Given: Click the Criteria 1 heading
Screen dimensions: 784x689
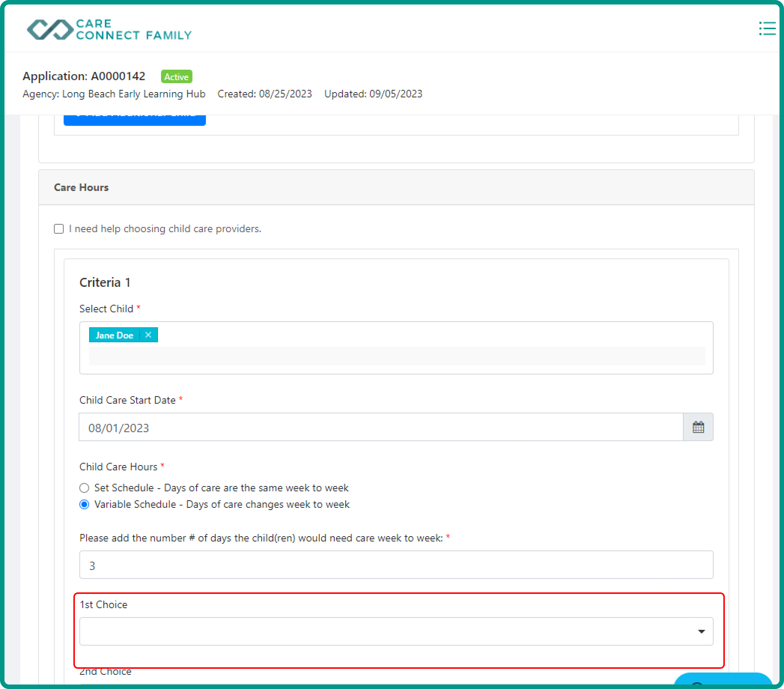Looking at the screenshot, I should (x=105, y=283).
